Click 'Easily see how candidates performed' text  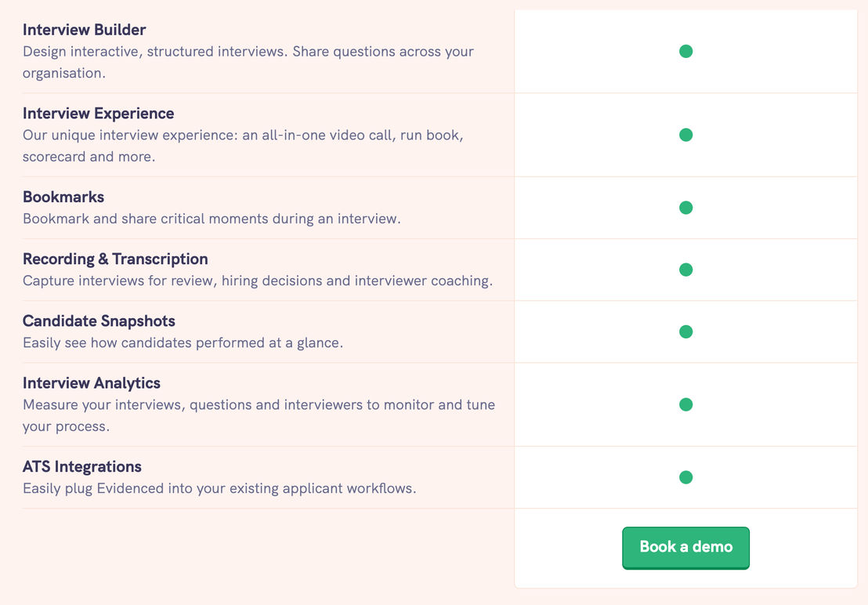pos(183,342)
